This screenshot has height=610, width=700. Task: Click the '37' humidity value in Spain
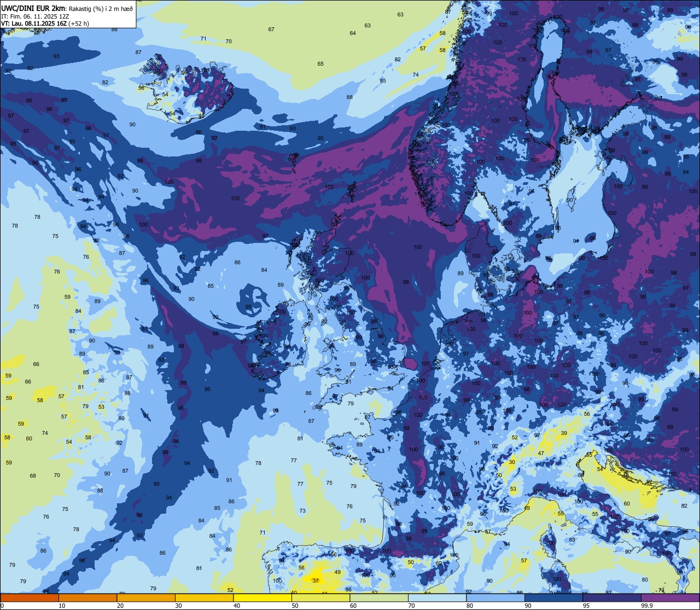tap(316, 580)
